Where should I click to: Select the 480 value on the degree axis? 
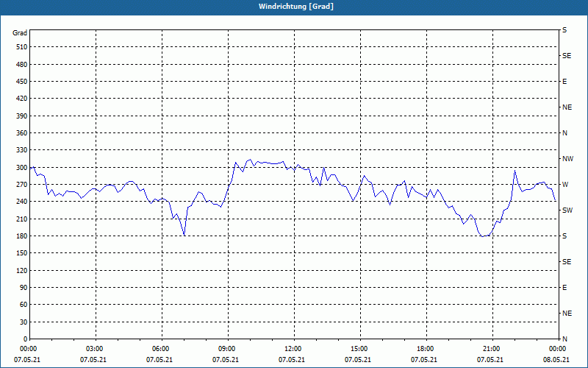pyautogui.click(x=22, y=64)
